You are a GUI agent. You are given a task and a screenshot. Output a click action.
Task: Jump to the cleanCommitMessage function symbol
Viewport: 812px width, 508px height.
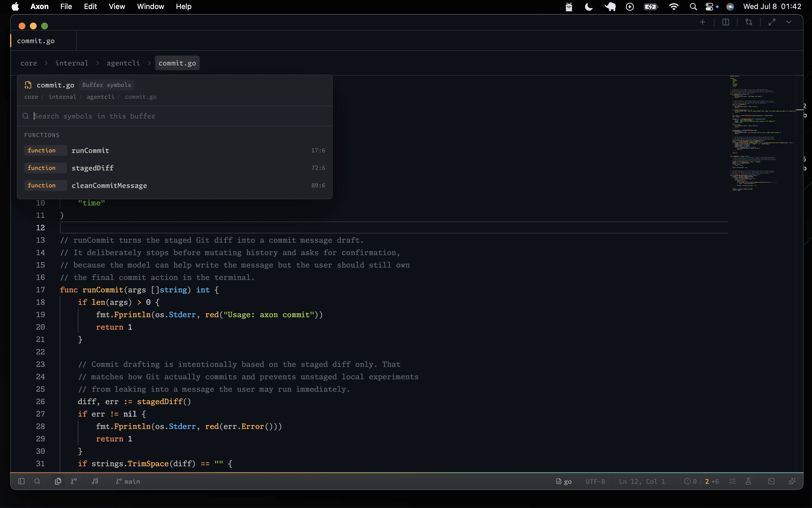click(175, 185)
